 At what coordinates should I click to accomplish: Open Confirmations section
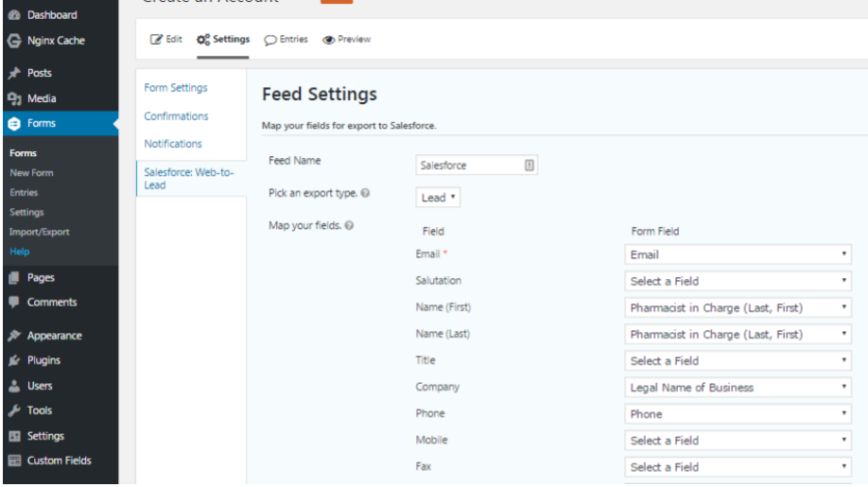176,116
